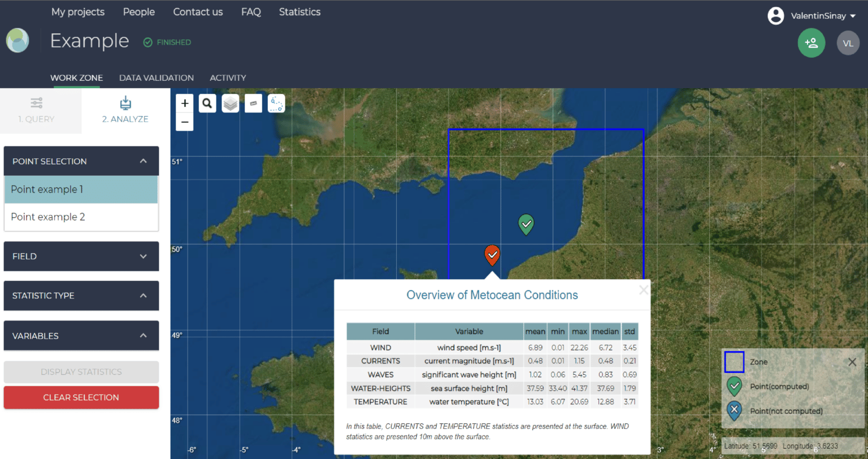Collapse the POINT SELECTION section

coord(81,161)
